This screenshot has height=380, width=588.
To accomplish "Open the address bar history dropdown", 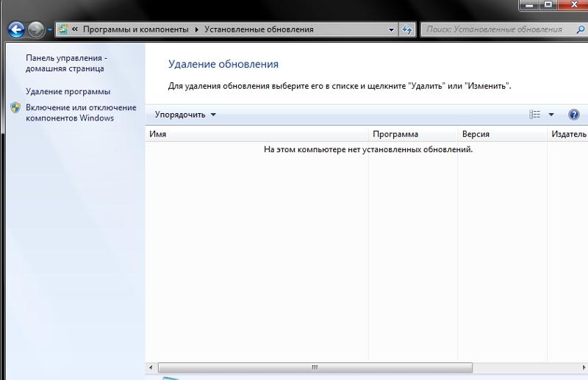I will pyautogui.click(x=391, y=29).
